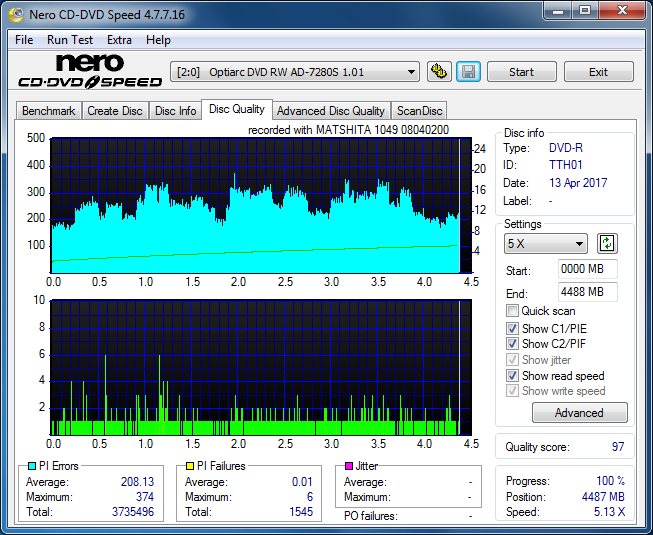The height and width of the screenshot is (535, 653).
Task: Expand the 5 X speed dropdown
Action: point(546,244)
